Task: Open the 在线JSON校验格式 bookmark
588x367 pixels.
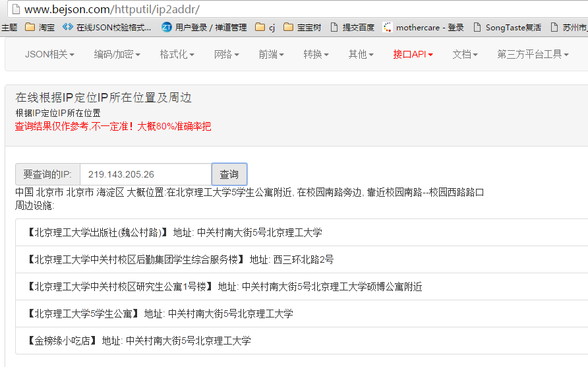Action: (107, 28)
